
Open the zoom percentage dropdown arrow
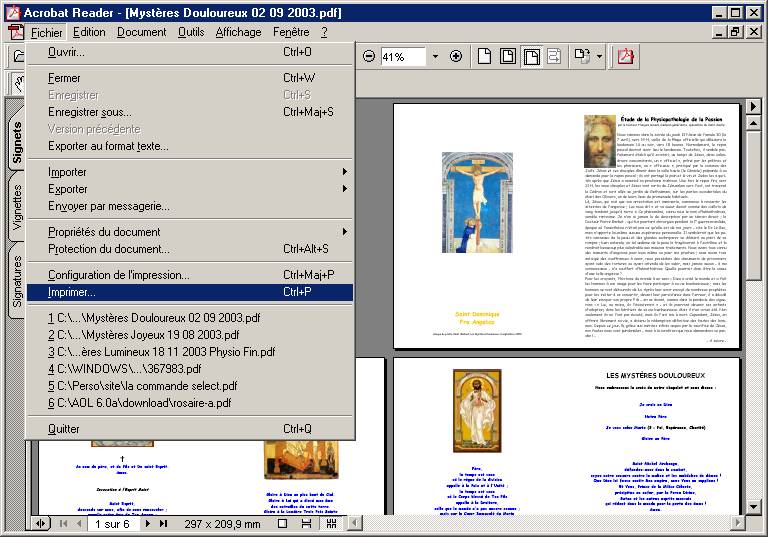435,57
